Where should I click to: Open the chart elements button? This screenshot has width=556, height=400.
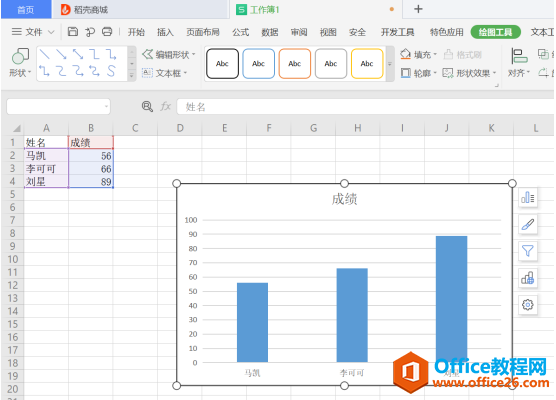[528, 198]
